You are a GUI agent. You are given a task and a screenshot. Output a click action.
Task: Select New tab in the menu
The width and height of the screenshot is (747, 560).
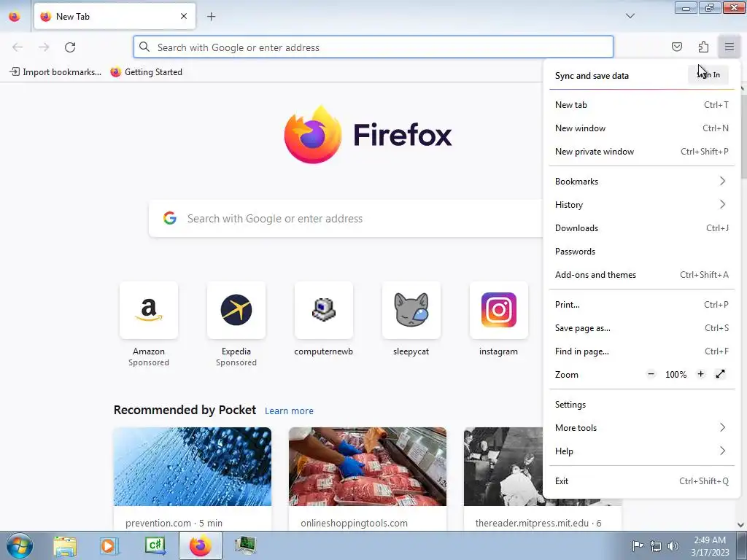642,105
